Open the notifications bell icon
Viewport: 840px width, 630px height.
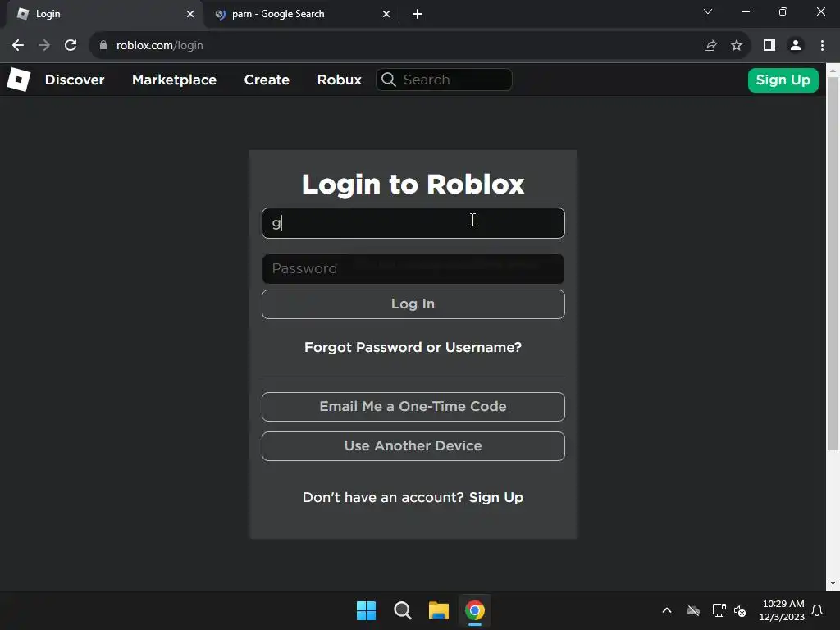coord(818,610)
